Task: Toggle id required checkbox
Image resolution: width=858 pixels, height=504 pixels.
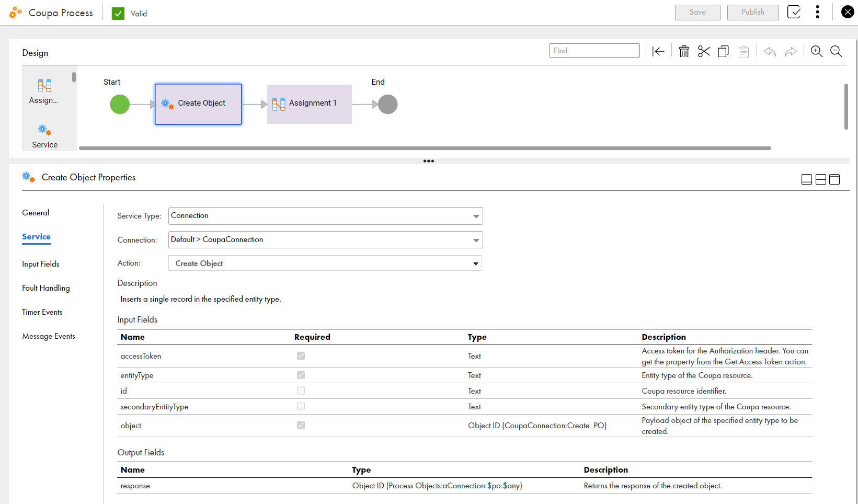Action: coord(301,391)
